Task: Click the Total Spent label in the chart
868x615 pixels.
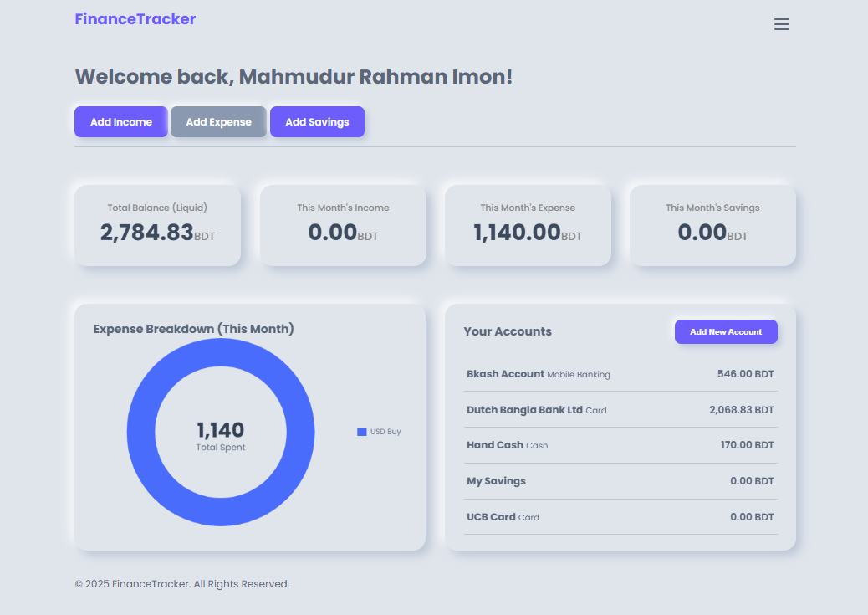Action: (220, 447)
